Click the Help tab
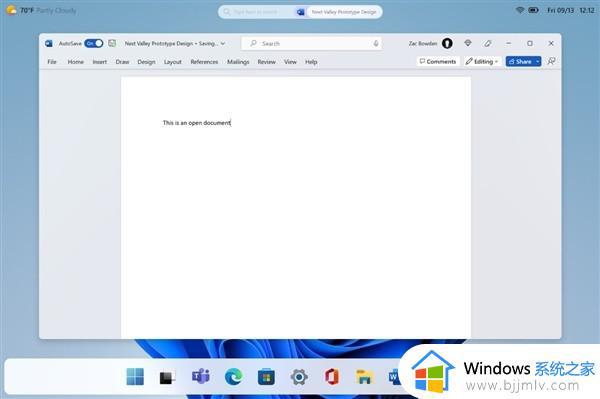 tap(311, 62)
